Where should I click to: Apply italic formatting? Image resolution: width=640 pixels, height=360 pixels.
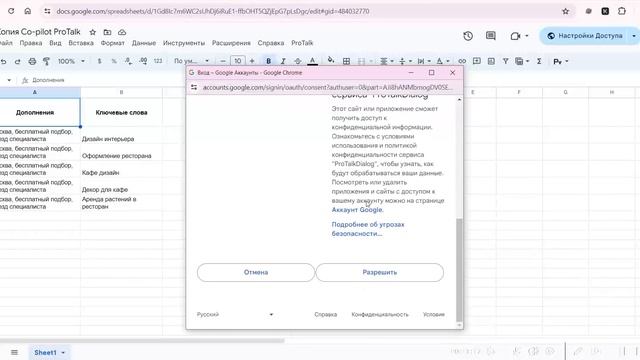tap(283, 61)
